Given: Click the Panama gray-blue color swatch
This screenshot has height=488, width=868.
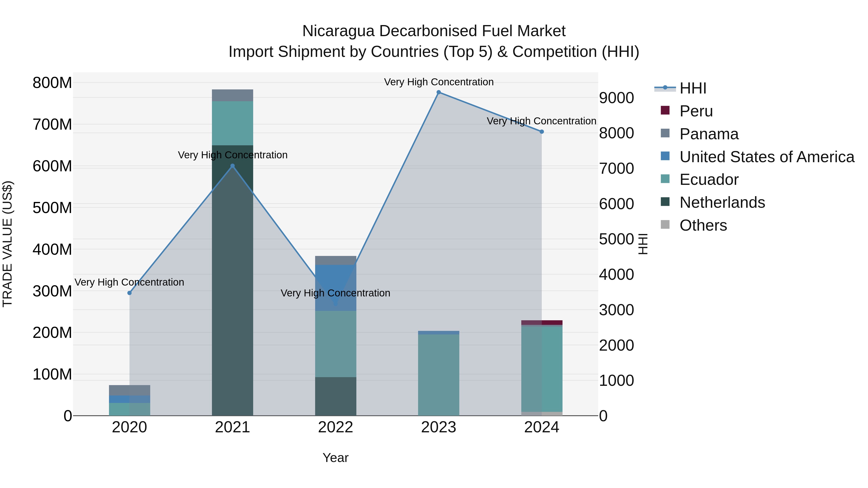Looking at the screenshot, I should [x=665, y=133].
